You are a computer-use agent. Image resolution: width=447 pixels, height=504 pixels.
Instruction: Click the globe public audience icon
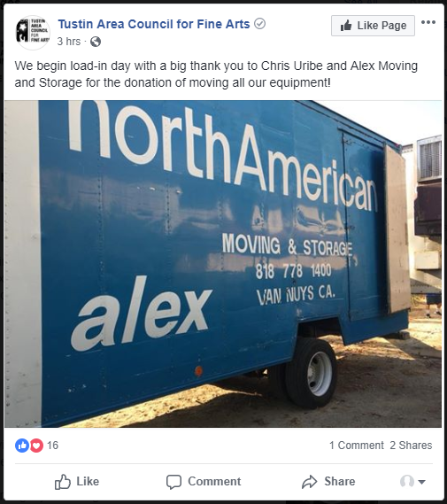[x=96, y=42]
